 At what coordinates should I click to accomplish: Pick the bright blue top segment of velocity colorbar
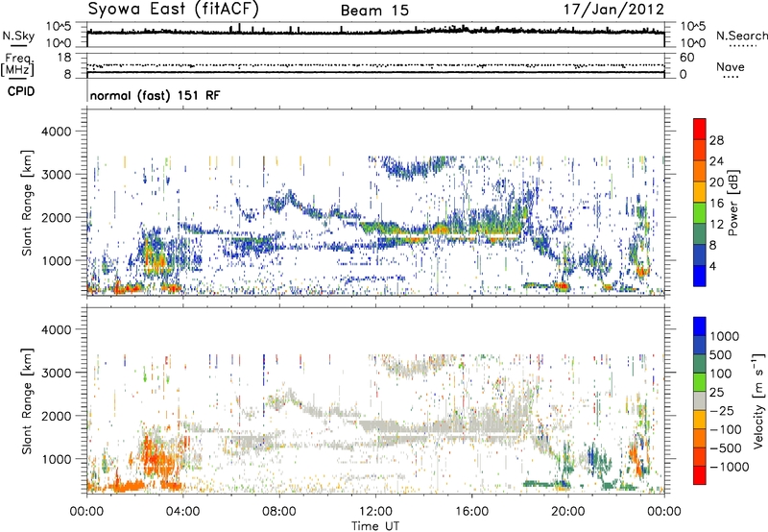click(700, 326)
